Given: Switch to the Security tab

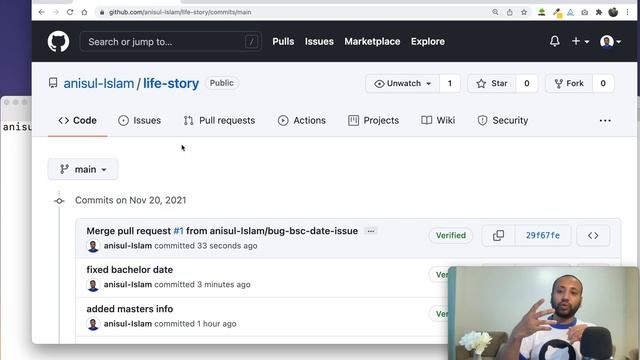Looking at the screenshot, I should pyautogui.click(x=503, y=120).
